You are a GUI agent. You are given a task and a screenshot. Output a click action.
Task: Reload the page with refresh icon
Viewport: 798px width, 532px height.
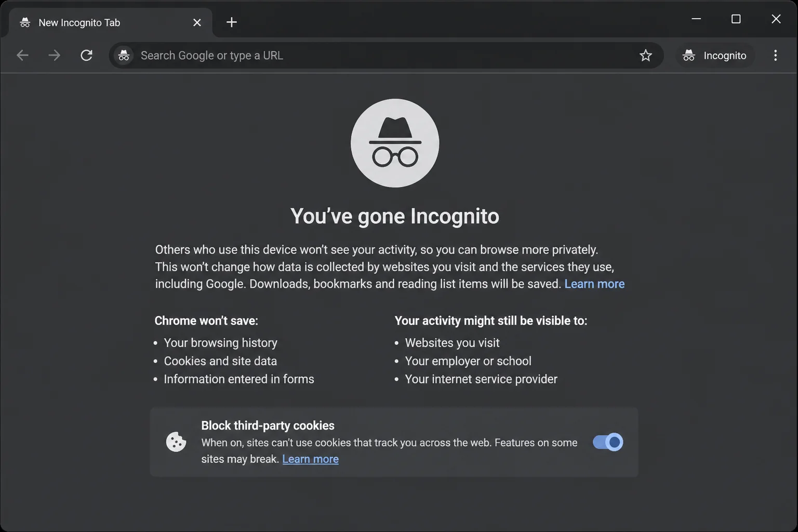(86, 55)
